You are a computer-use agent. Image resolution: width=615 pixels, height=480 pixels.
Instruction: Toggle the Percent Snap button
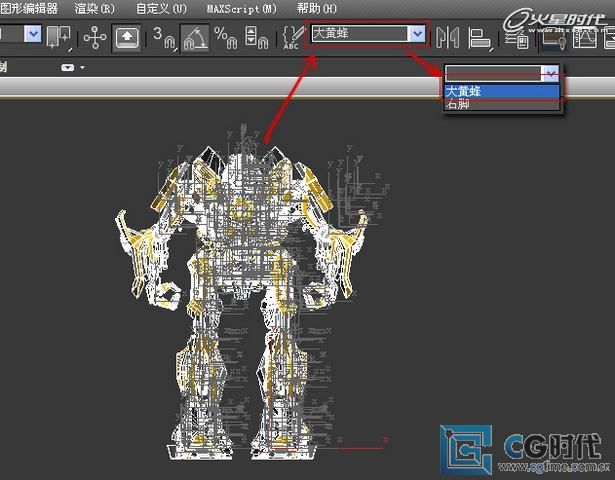[226, 38]
